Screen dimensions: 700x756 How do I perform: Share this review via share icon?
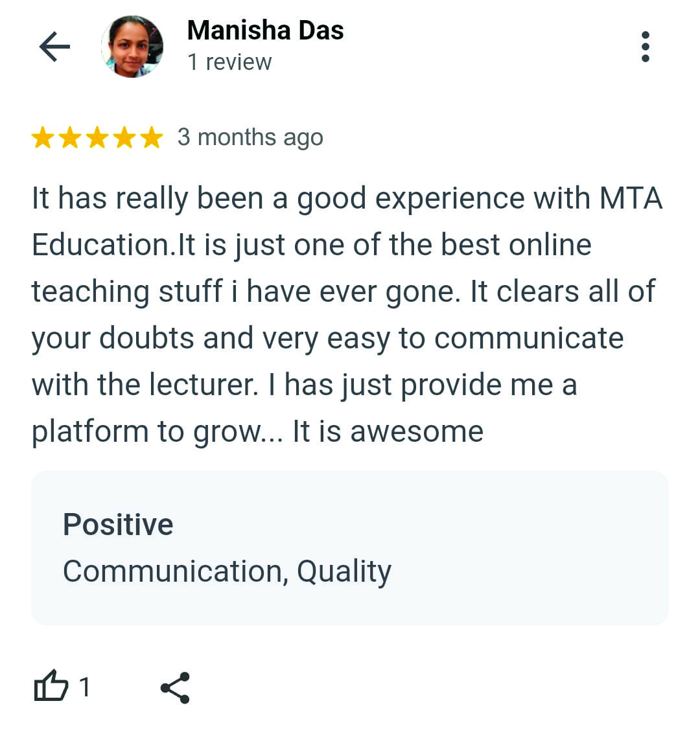(175, 687)
